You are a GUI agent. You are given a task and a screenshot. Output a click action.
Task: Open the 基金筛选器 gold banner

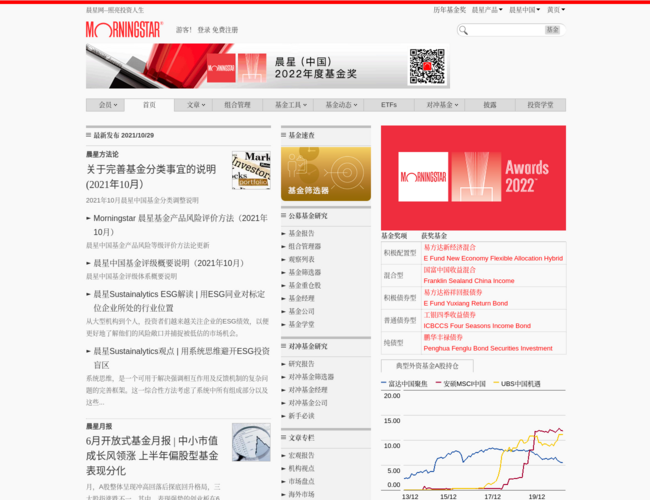pyautogui.click(x=325, y=173)
